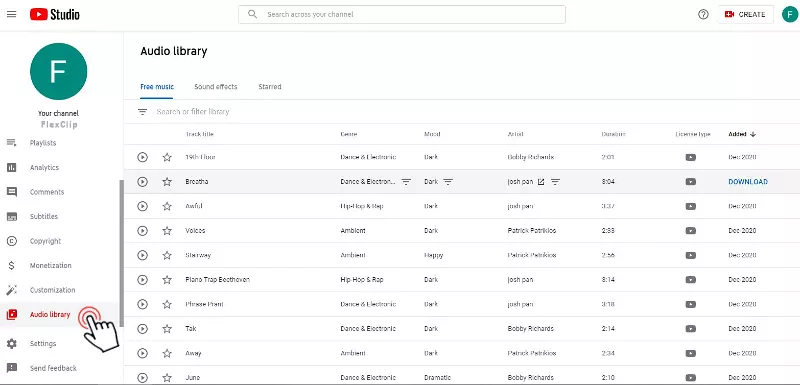Star the Piano Trap Beethoven track

167,279
